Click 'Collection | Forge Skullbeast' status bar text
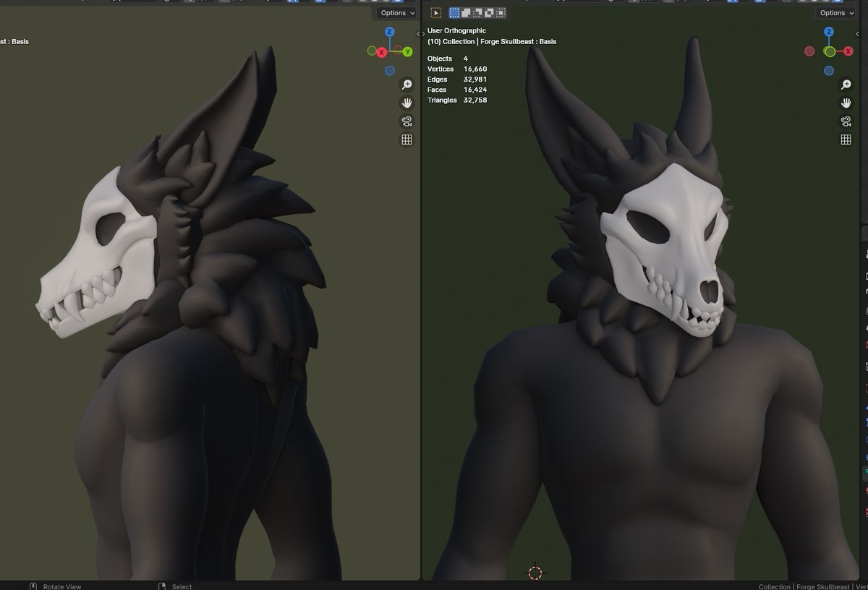This screenshot has width=868, height=590. tap(804, 586)
